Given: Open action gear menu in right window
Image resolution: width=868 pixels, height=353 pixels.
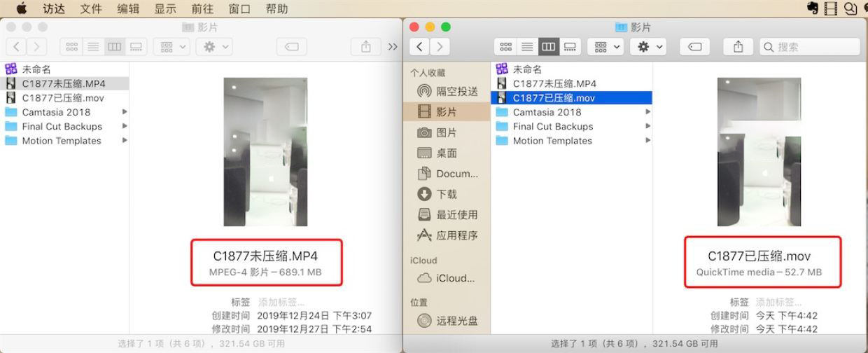Looking at the screenshot, I should point(648,47).
